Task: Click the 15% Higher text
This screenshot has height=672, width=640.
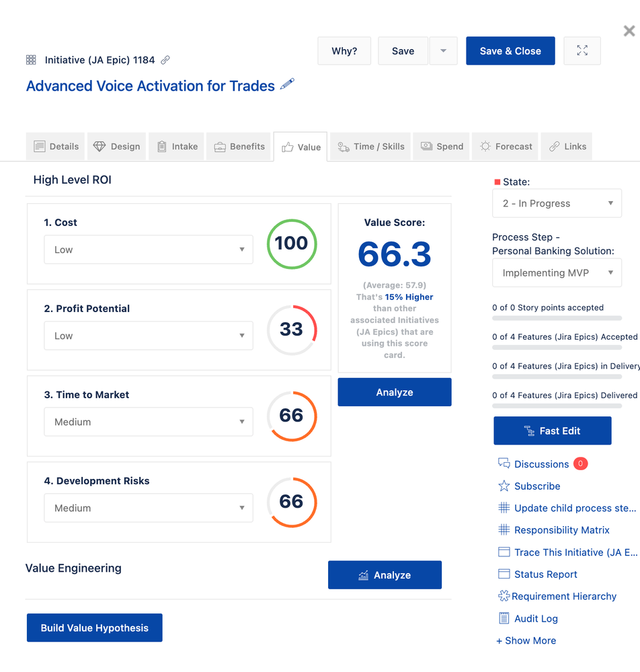Action: [x=409, y=297]
